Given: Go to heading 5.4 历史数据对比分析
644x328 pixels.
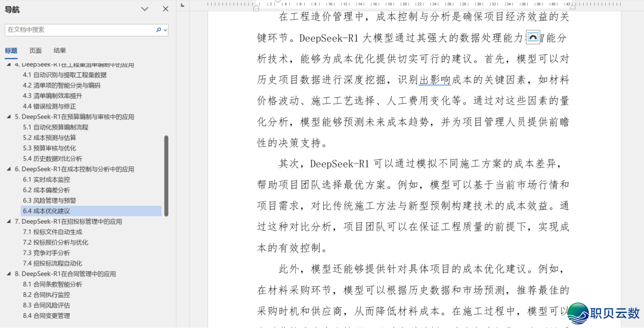Looking at the screenshot, I should 52,159.
